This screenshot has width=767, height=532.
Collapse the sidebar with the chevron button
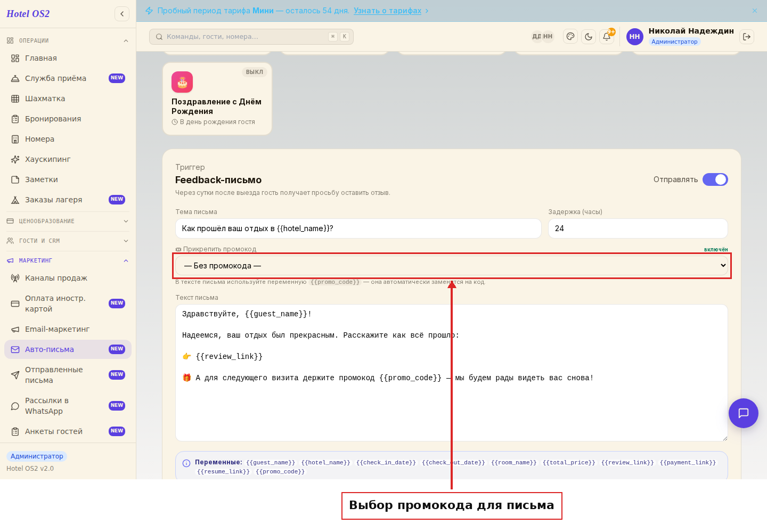pos(122,14)
